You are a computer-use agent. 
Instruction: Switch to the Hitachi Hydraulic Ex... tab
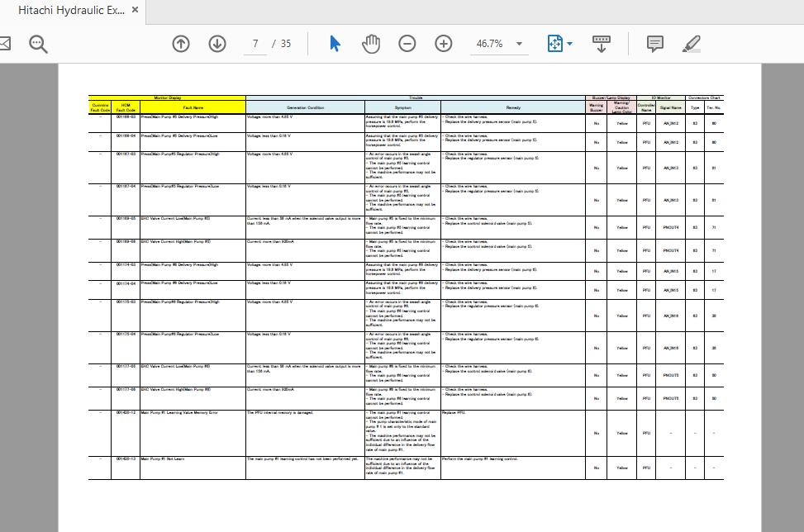tap(71, 11)
